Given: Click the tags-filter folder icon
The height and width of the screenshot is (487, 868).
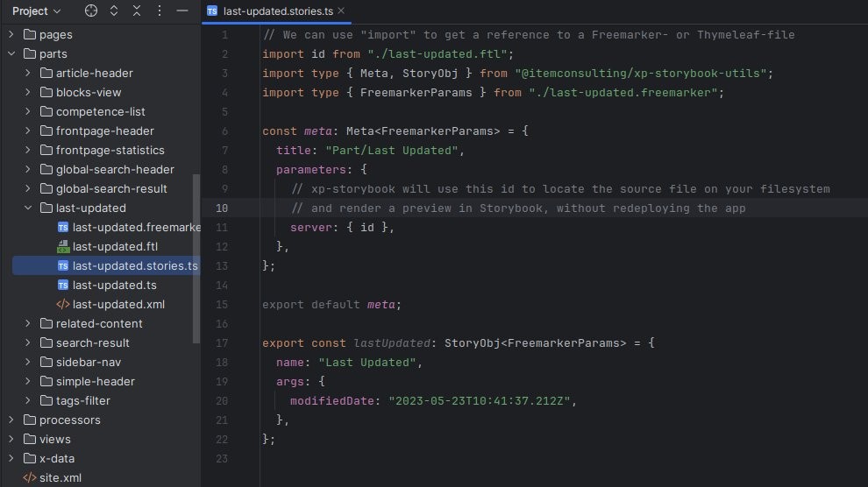Looking at the screenshot, I should click(x=46, y=400).
